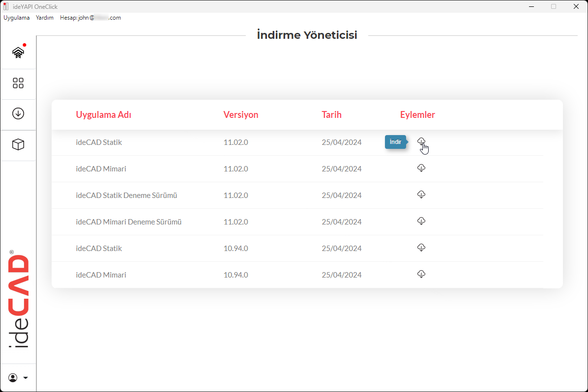The height and width of the screenshot is (392, 588).
Task: Open the download manager circle-arrow sidebar icon
Action: pyautogui.click(x=18, y=113)
